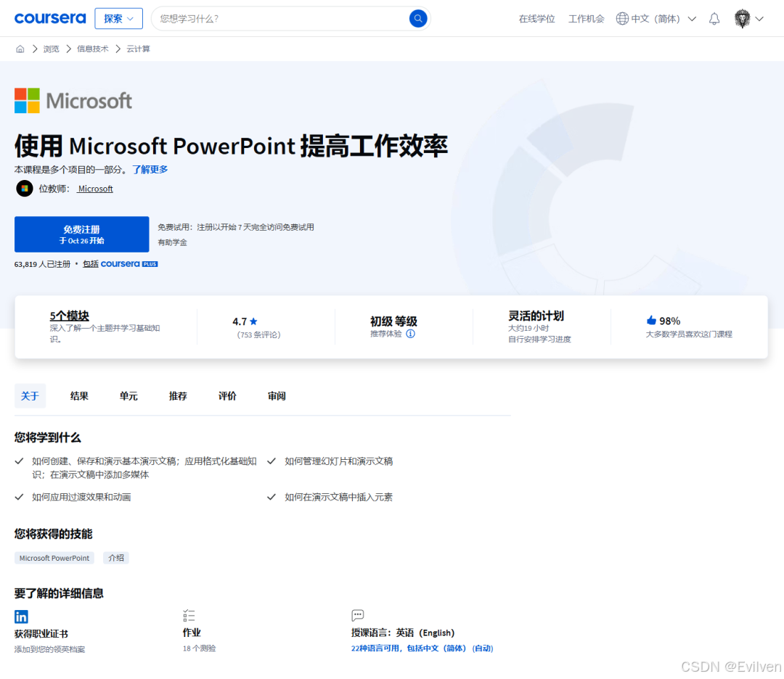Click the 获得职业证书 heading
784x679 pixels.
[41, 633]
